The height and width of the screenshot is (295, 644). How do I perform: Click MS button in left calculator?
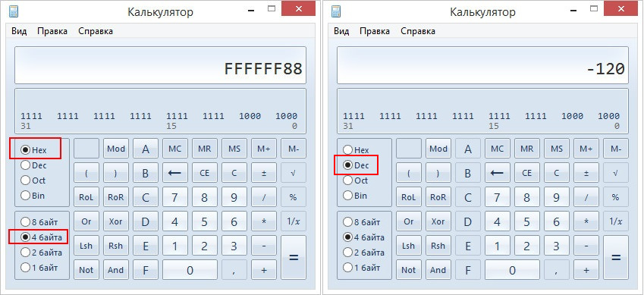pos(234,149)
